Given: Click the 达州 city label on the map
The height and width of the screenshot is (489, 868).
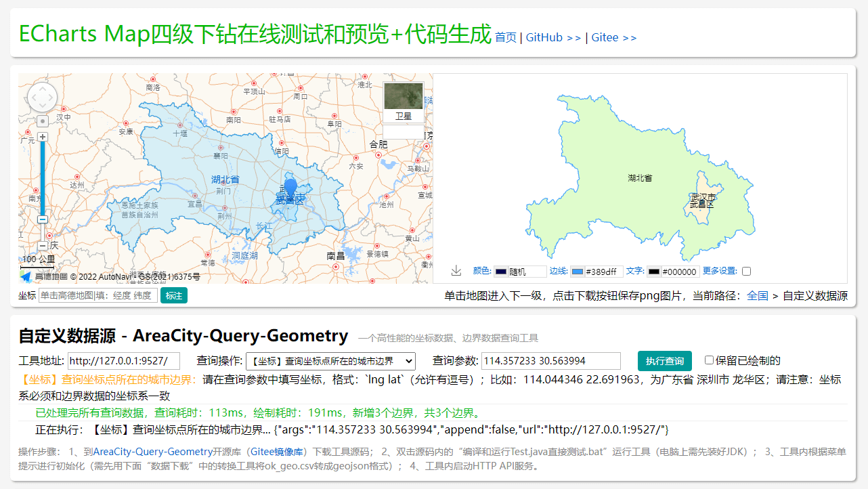Looking at the screenshot, I should click(77, 184).
